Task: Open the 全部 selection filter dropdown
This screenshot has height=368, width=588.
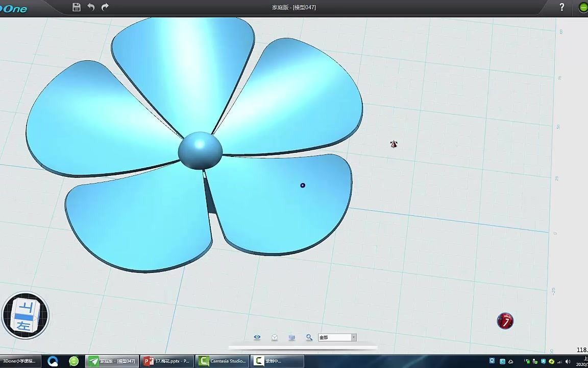Action: 337,337
